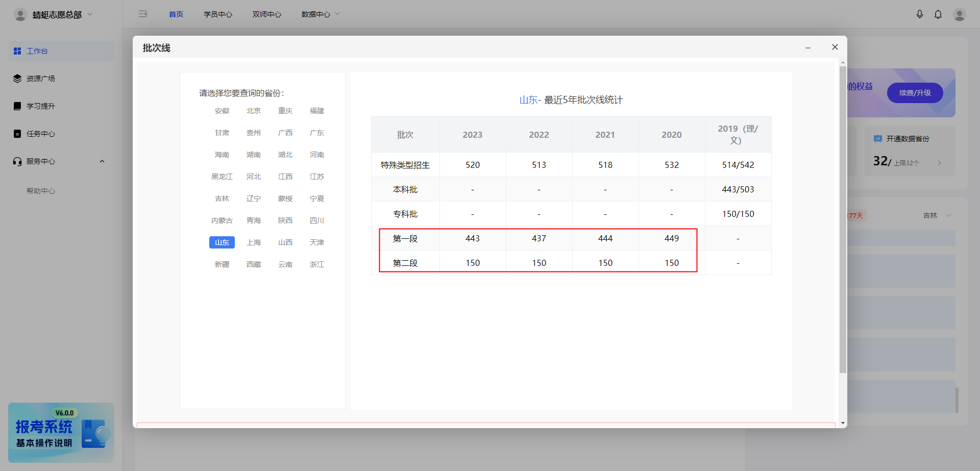Image resolution: width=980 pixels, height=471 pixels.
Task: Open the 数据中心 dropdown menu
Action: (x=320, y=14)
